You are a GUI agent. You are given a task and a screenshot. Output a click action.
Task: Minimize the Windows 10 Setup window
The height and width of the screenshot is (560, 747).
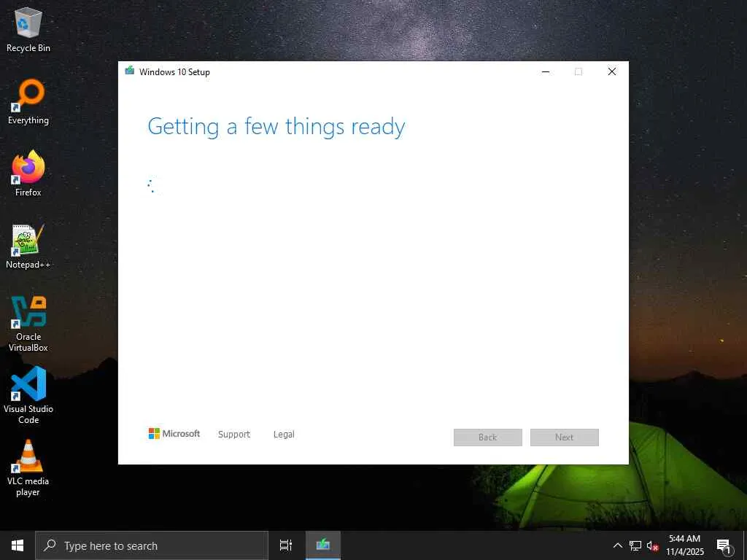point(546,71)
